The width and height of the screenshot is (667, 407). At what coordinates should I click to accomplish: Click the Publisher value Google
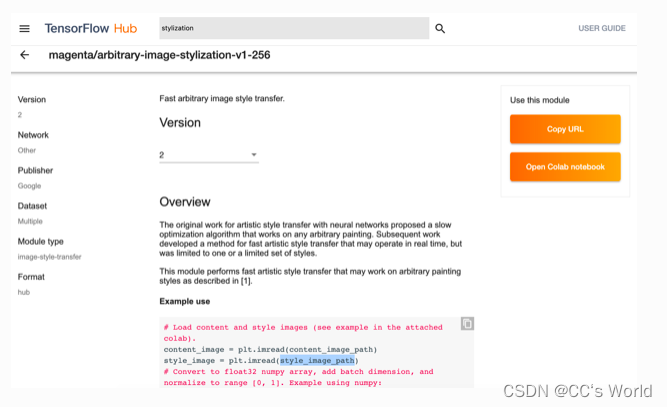[x=29, y=186]
